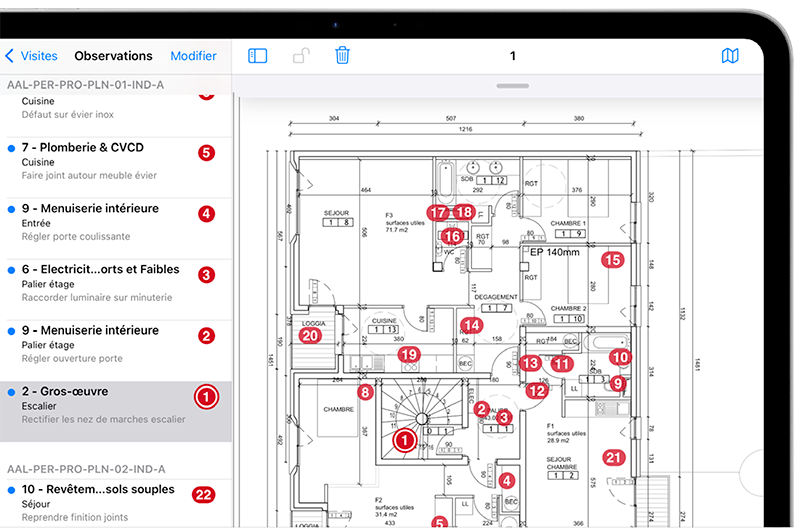Select pin 1 on the staircase

click(405, 438)
